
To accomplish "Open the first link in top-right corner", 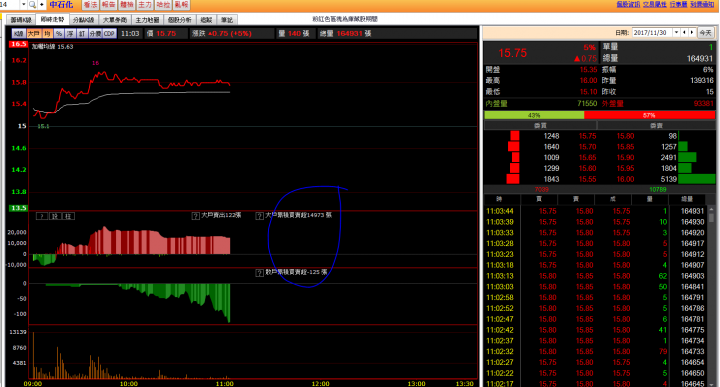I will [x=628, y=4].
